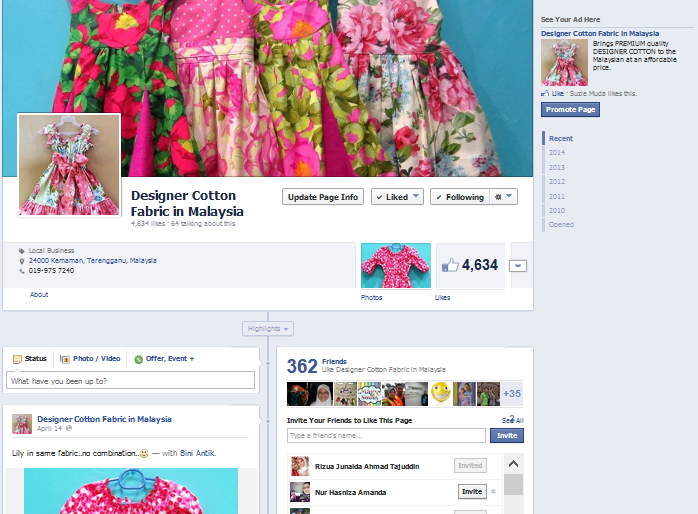Dismiss the Nur Hasniza Amanda suggestion with the x

tap(493, 492)
